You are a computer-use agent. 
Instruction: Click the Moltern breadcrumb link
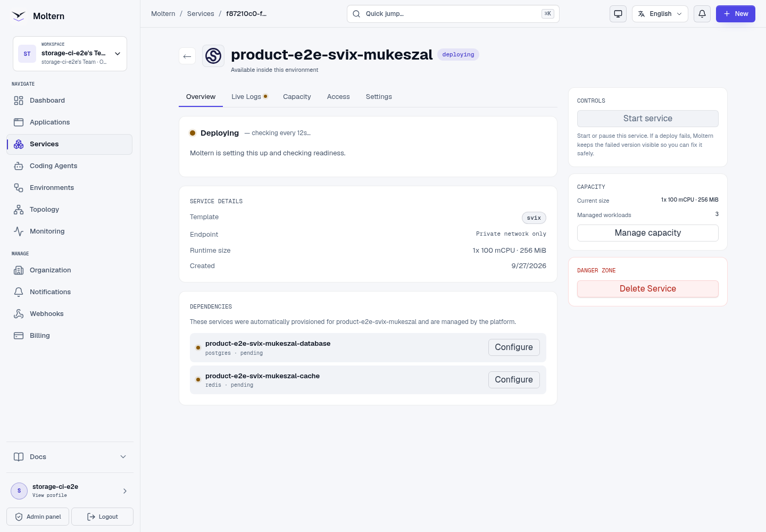[x=163, y=14]
